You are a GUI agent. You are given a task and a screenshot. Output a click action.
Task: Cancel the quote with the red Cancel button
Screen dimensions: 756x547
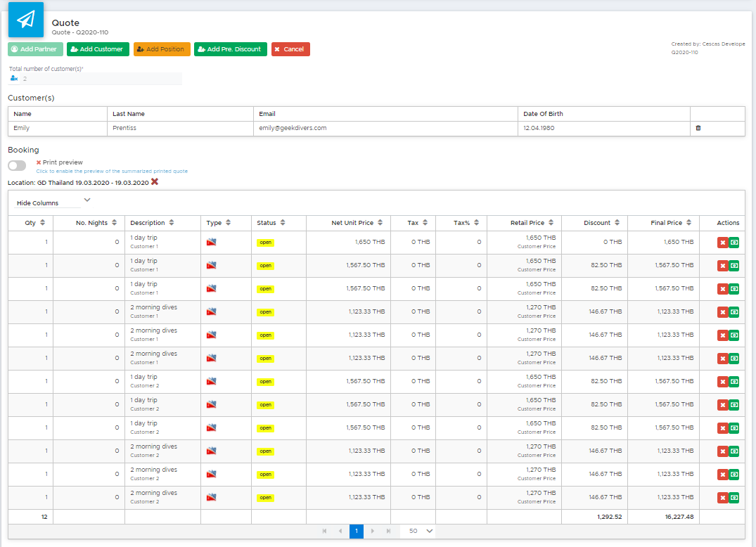coord(290,49)
